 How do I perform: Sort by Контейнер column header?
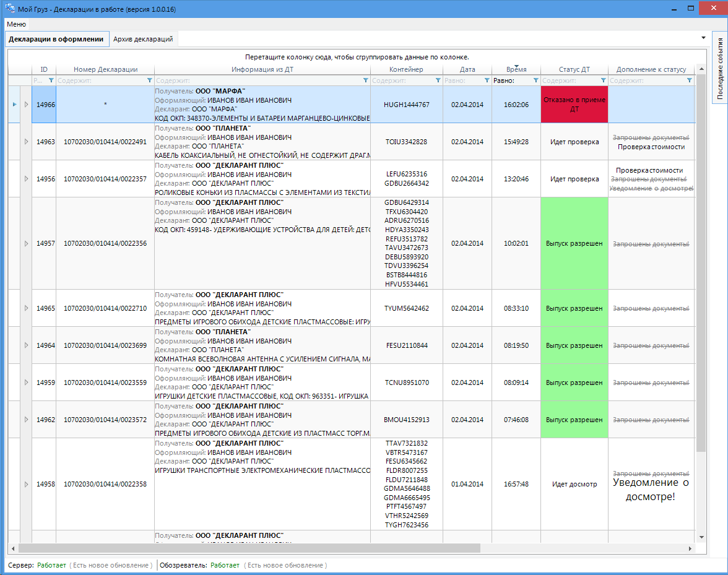click(406, 69)
